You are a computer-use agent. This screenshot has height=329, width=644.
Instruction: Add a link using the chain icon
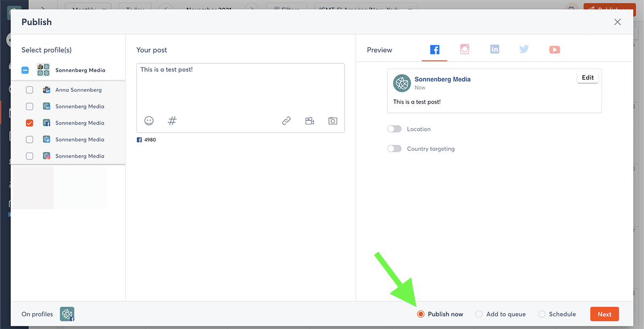tap(287, 121)
